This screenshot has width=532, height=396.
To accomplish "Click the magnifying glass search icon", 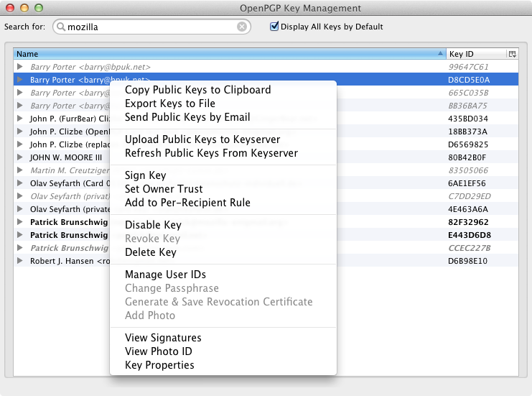I will (x=61, y=27).
